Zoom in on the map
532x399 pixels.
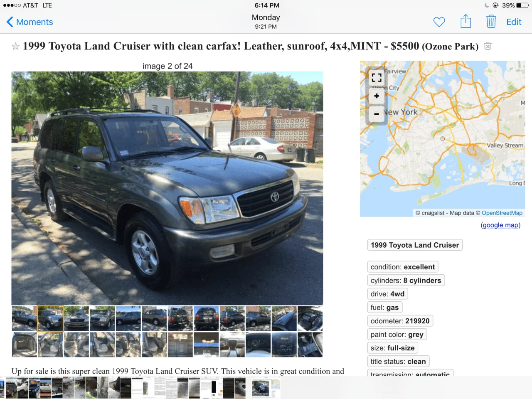coord(377,96)
